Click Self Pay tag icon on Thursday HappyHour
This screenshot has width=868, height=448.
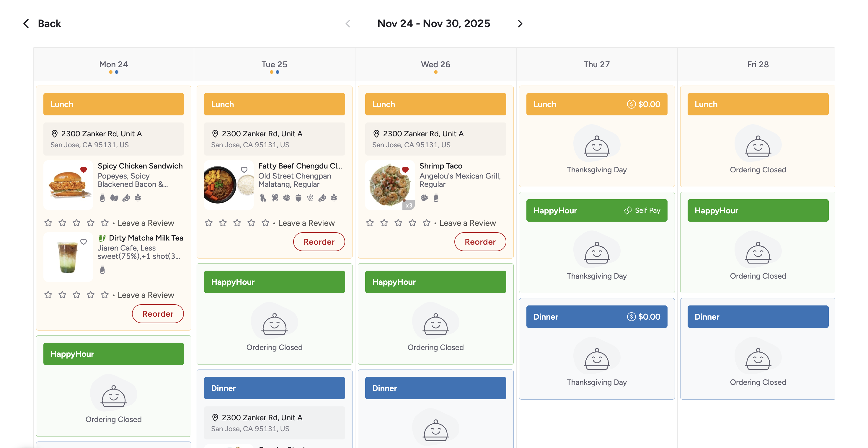[627, 210]
